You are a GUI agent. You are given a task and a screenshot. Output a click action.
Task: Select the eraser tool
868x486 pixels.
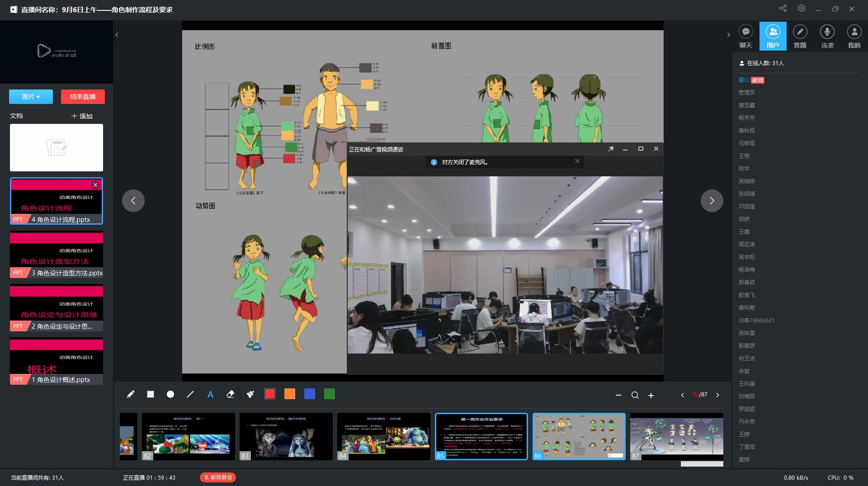click(230, 394)
